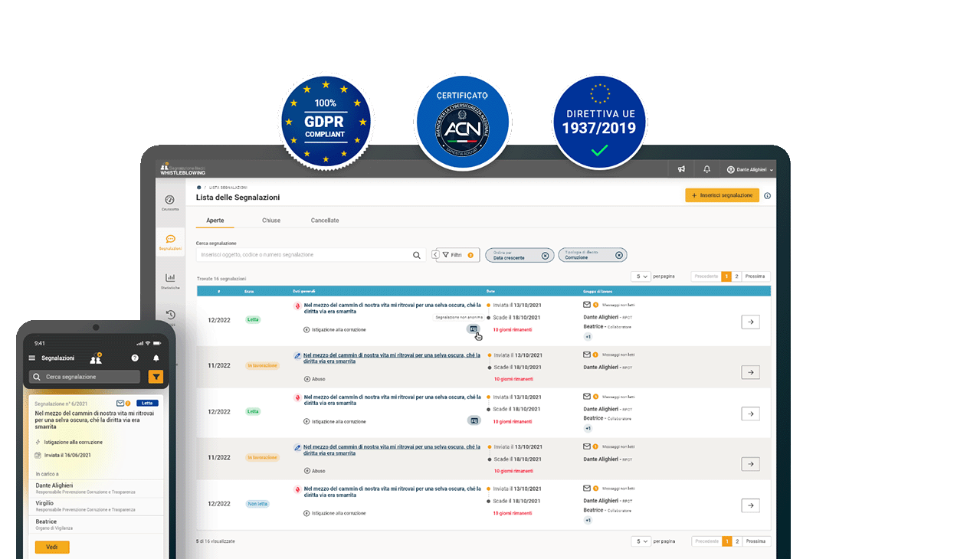The height and width of the screenshot is (559, 980).
Task: Remove the Data crescente sort chip
Action: (x=545, y=256)
